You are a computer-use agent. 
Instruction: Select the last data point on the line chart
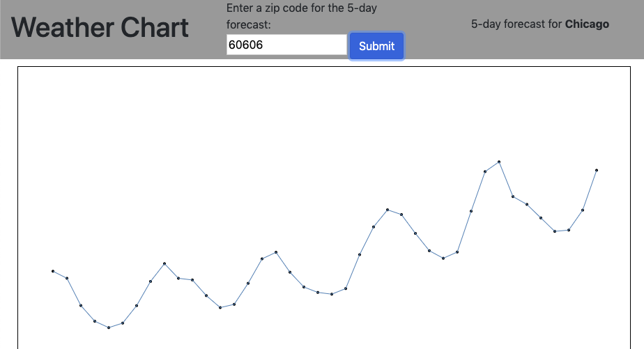click(x=597, y=171)
